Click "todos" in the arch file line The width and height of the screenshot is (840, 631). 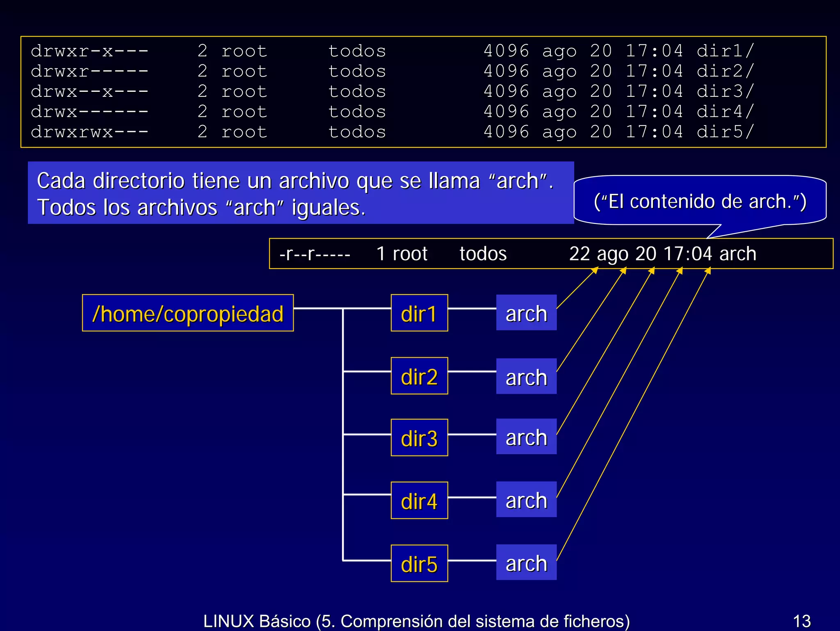tap(483, 254)
